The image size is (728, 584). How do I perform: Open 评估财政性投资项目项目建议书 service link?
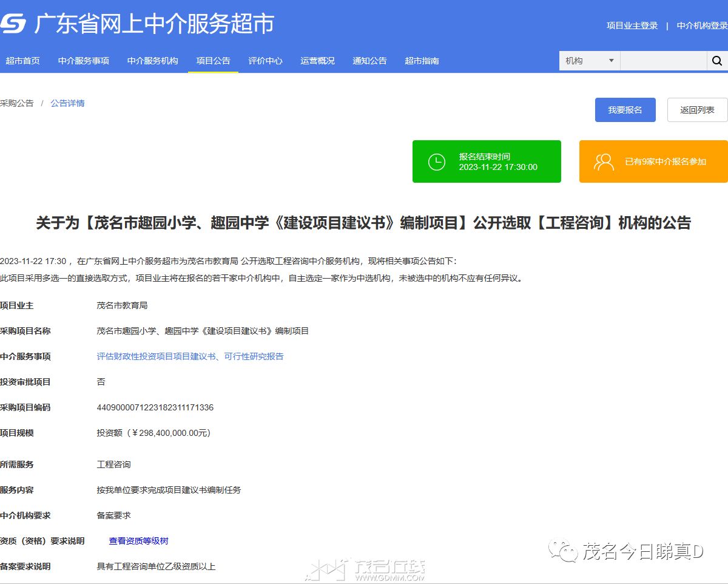[190, 356]
